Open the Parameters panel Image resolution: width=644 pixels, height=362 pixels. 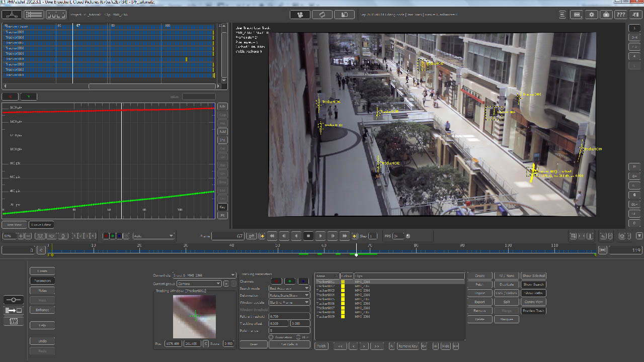click(43, 281)
